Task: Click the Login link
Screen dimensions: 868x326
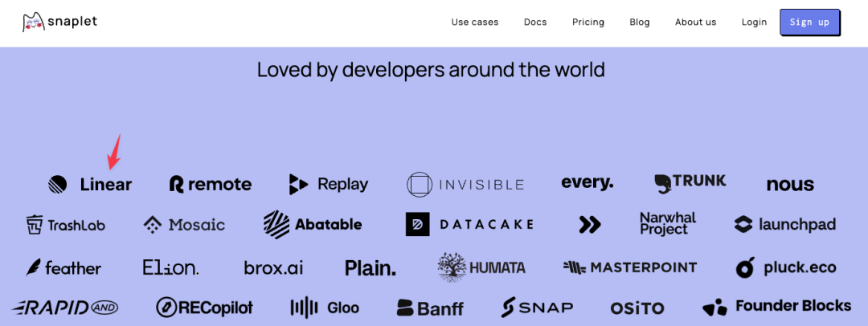Action: tap(754, 22)
